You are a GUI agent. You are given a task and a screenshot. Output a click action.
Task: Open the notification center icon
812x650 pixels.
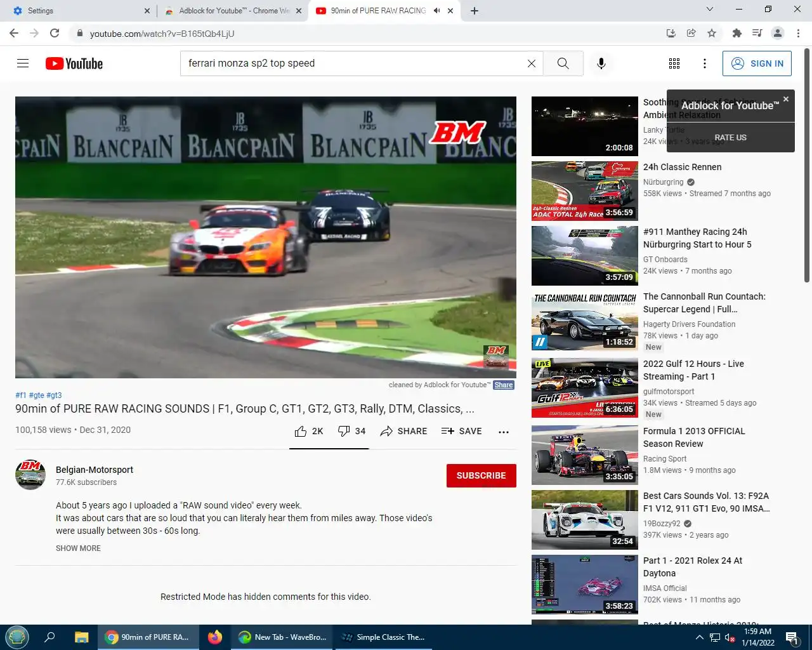[792, 637]
